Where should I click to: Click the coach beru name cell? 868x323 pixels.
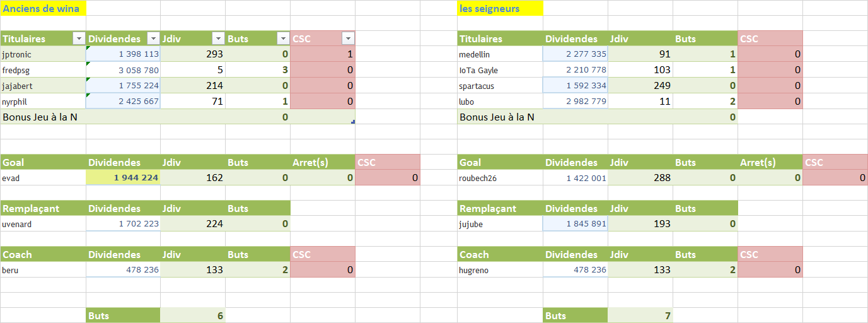43,269
